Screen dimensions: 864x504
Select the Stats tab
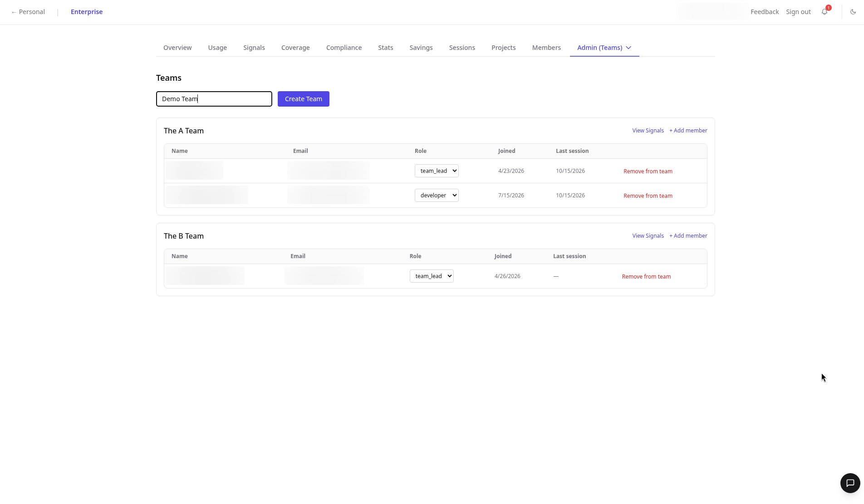[x=386, y=48]
